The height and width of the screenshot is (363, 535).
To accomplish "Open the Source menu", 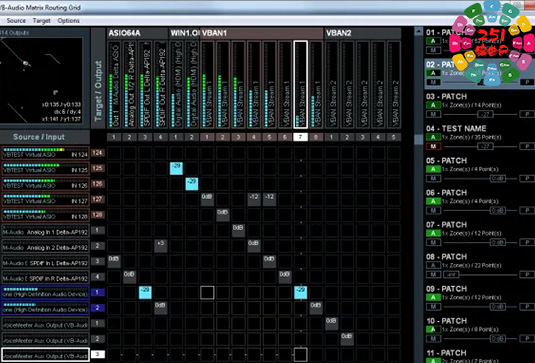I will pos(16,21).
